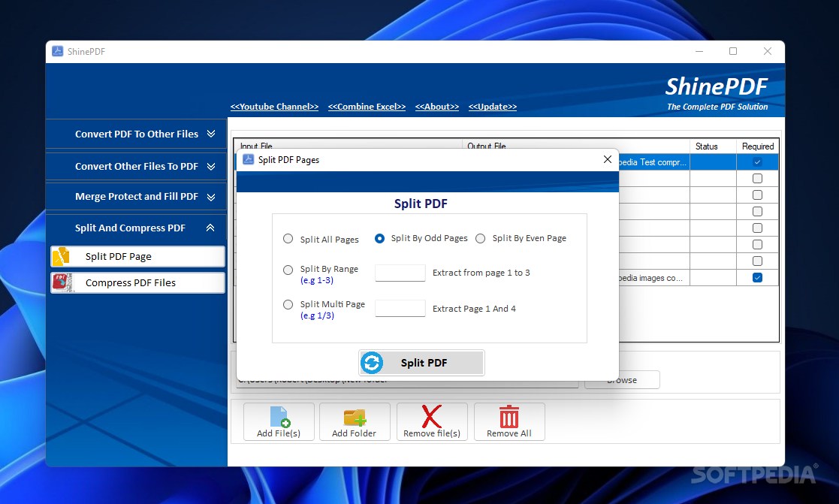
Task: Check the Required checkbox in second row
Action: click(x=757, y=178)
